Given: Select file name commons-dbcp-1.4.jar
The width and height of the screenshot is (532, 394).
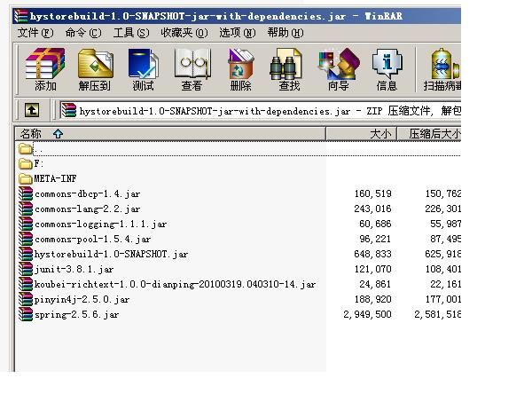Looking at the screenshot, I should (x=87, y=194).
